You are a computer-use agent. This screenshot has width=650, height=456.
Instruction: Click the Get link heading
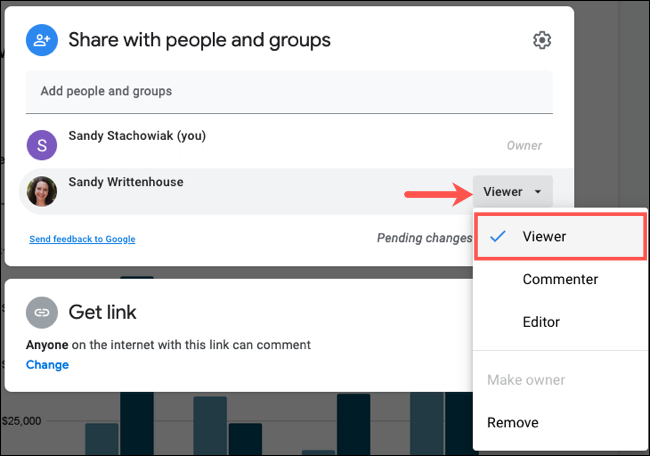(102, 311)
